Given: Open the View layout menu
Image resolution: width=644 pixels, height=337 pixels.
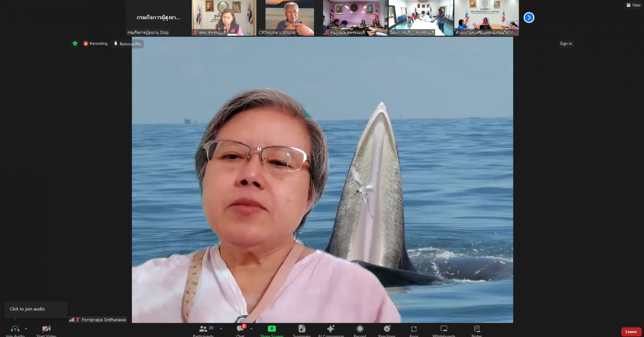Looking at the screenshot, I should click(633, 5).
